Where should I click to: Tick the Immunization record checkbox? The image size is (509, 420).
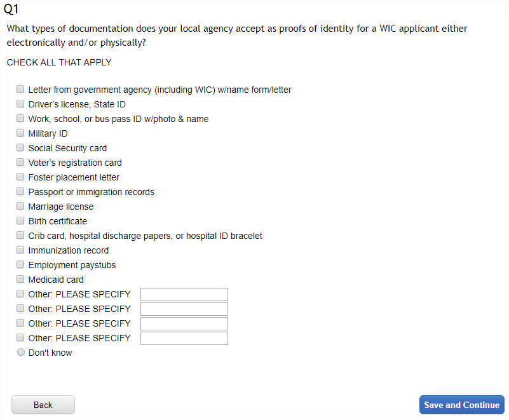[20, 250]
